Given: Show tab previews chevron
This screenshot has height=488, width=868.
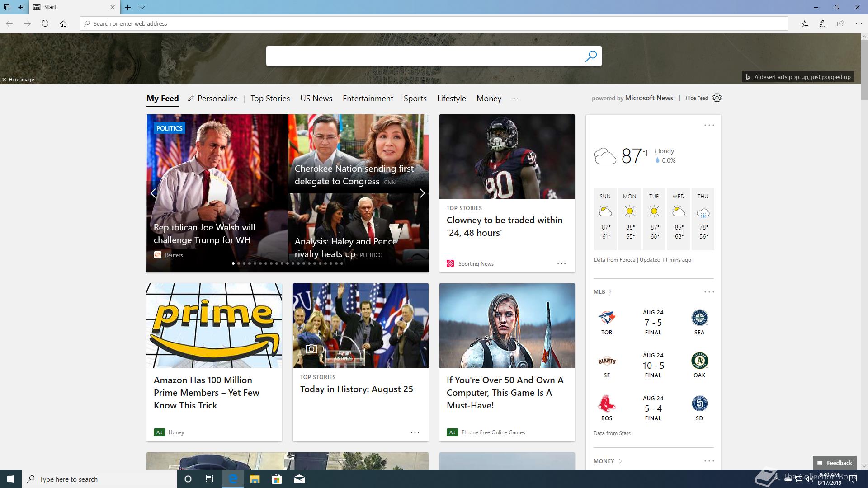Looking at the screenshot, I should click(x=142, y=7).
